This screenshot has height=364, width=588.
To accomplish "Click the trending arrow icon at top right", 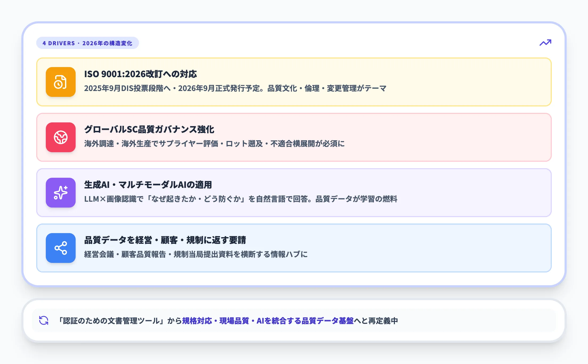I will tap(545, 43).
